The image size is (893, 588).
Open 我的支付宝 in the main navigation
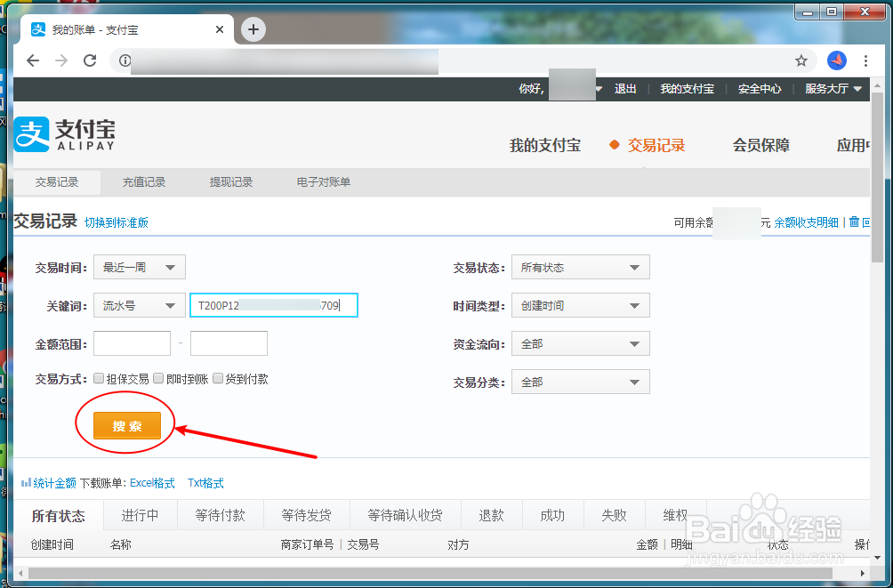tap(545, 145)
